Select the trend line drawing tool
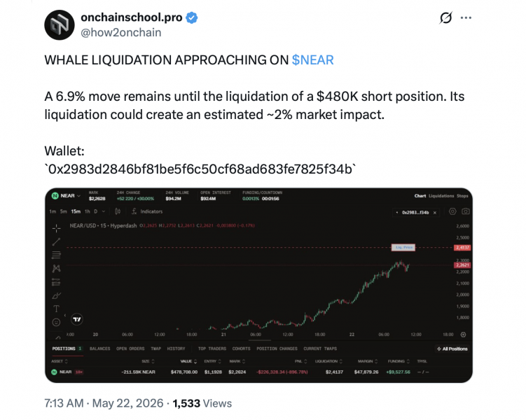 (x=56, y=241)
